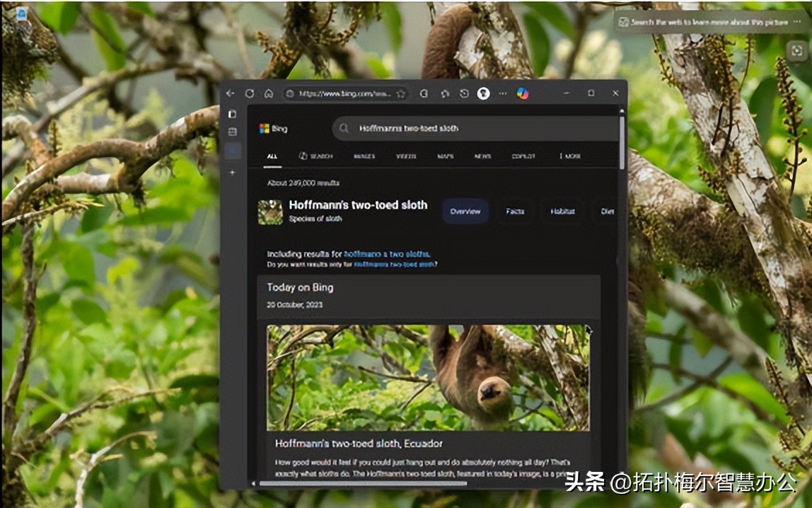Click the 'Hoffmanns two-toed sloth' only results link
Image resolution: width=812 pixels, height=508 pixels.
click(x=394, y=265)
